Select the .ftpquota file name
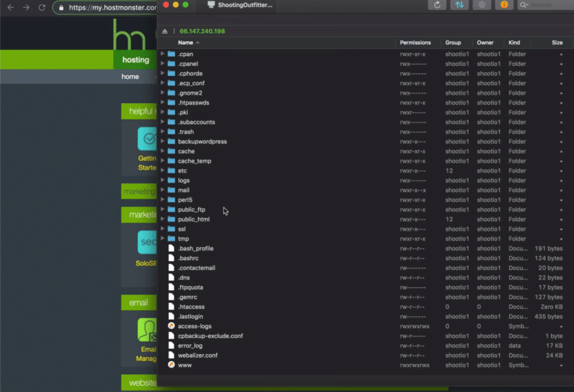The image size is (574, 392). (190, 287)
